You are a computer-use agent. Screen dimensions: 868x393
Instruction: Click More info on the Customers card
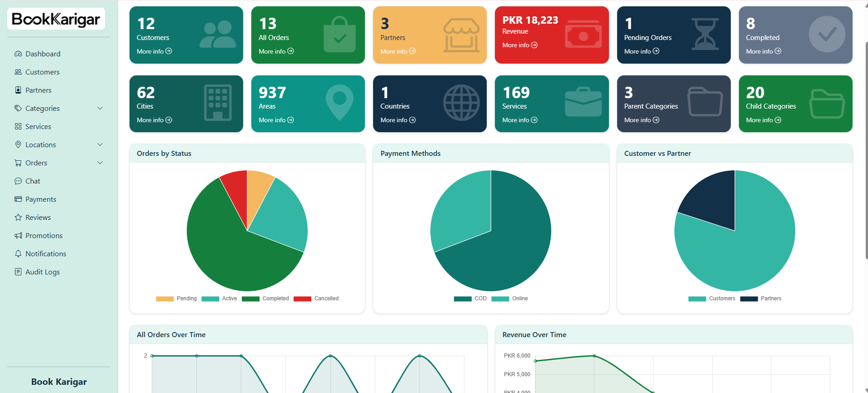click(155, 51)
